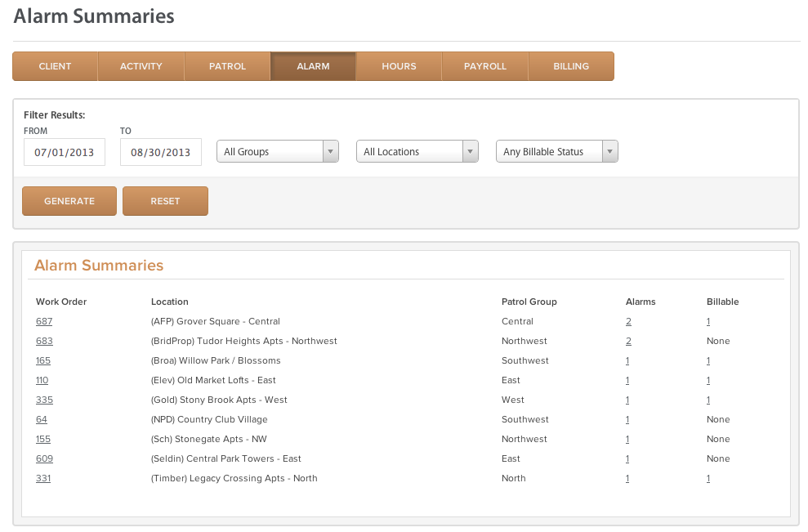Select location (NPD) Country Club Village
Image resolution: width=808 pixels, height=532 pixels.
point(209,419)
